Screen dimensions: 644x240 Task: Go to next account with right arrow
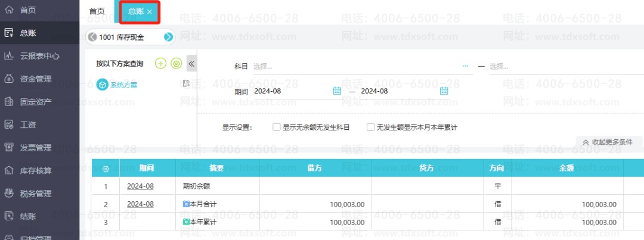click(168, 38)
